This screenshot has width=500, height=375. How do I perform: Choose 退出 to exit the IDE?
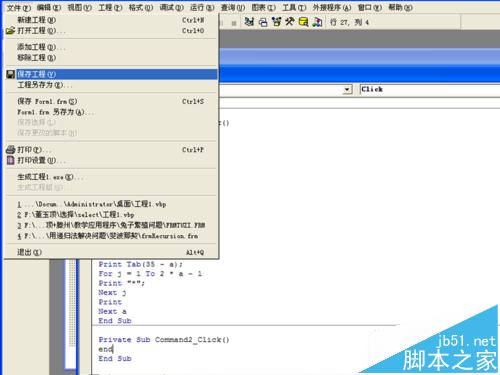tap(111, 252)
